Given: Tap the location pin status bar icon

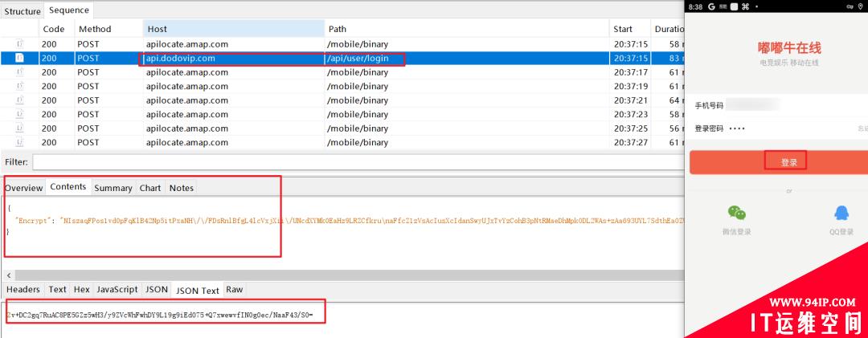Looking at the screenshot, I should point(862,6).
